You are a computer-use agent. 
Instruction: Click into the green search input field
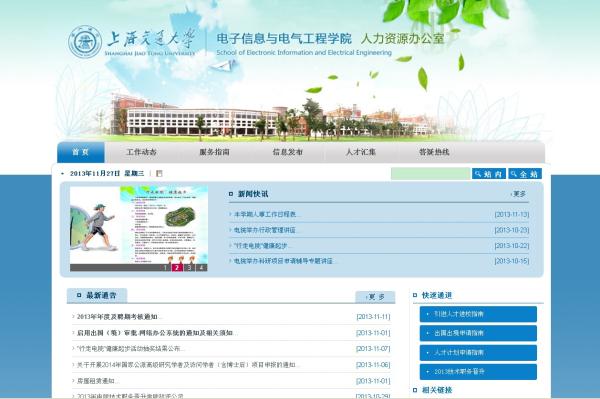click(x=430, y=174)
